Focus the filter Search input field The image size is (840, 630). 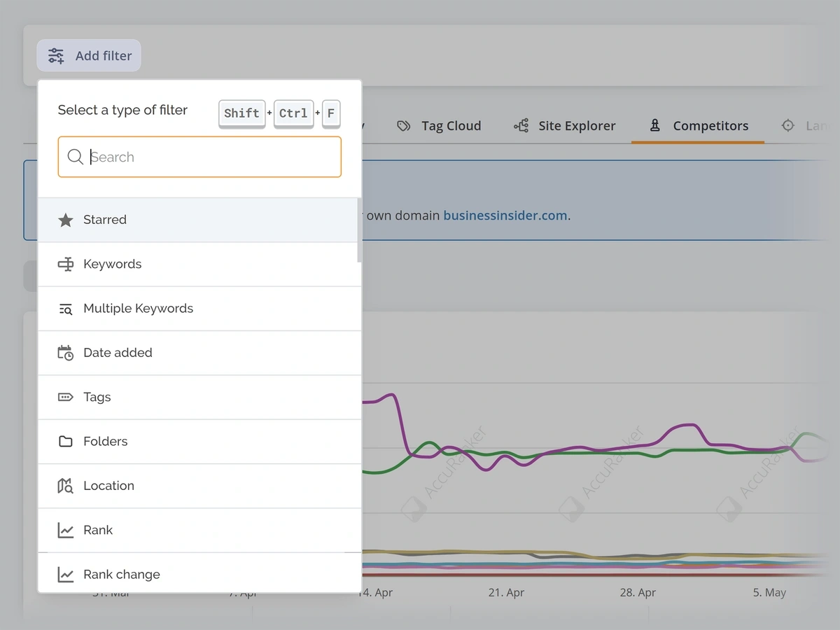tap(199, 157)
